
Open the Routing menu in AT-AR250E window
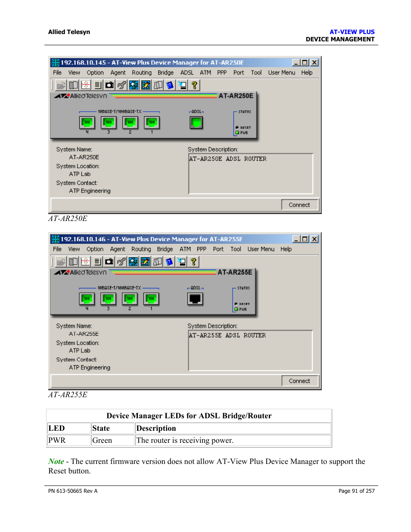142,73
